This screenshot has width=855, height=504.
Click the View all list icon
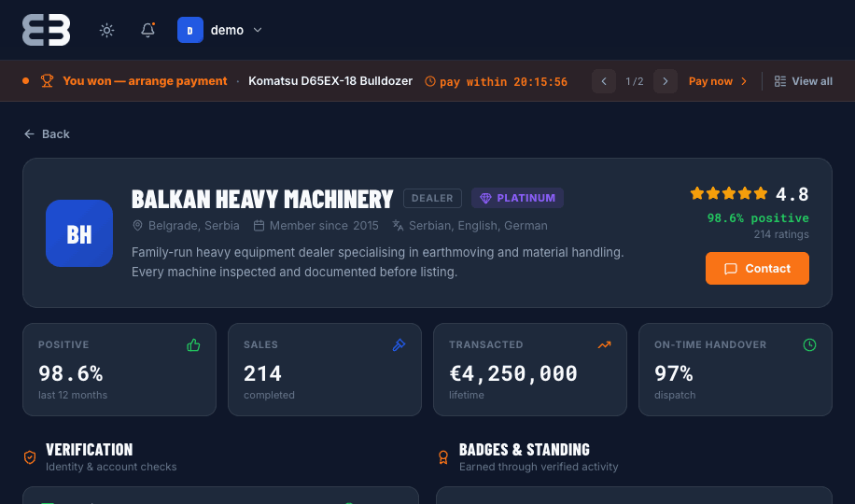[x=780, y=81]
